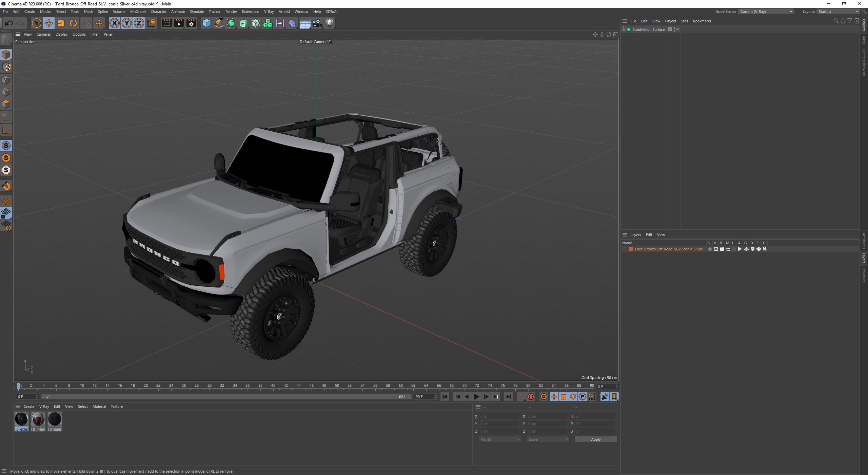Open the MoGraph menu

click(x=138, y=12)
